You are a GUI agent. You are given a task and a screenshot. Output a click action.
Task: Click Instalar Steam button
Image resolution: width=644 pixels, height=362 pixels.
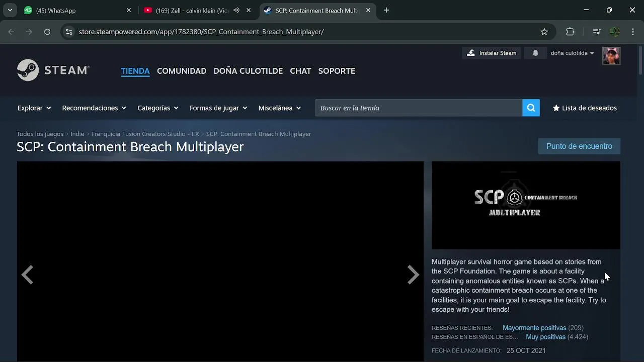click(492, 53)
